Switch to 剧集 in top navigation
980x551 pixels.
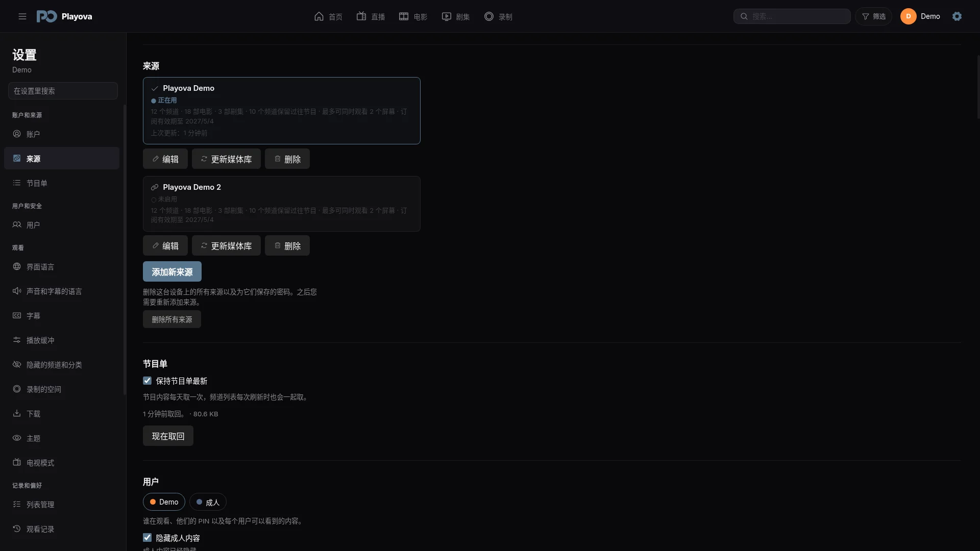[455, 16]
